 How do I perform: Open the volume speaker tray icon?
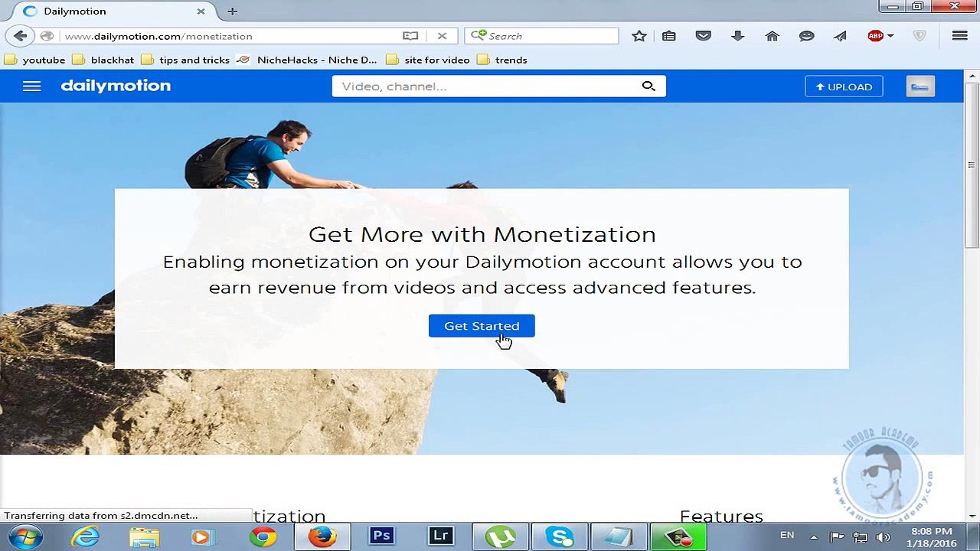click(x=883, y=537)
